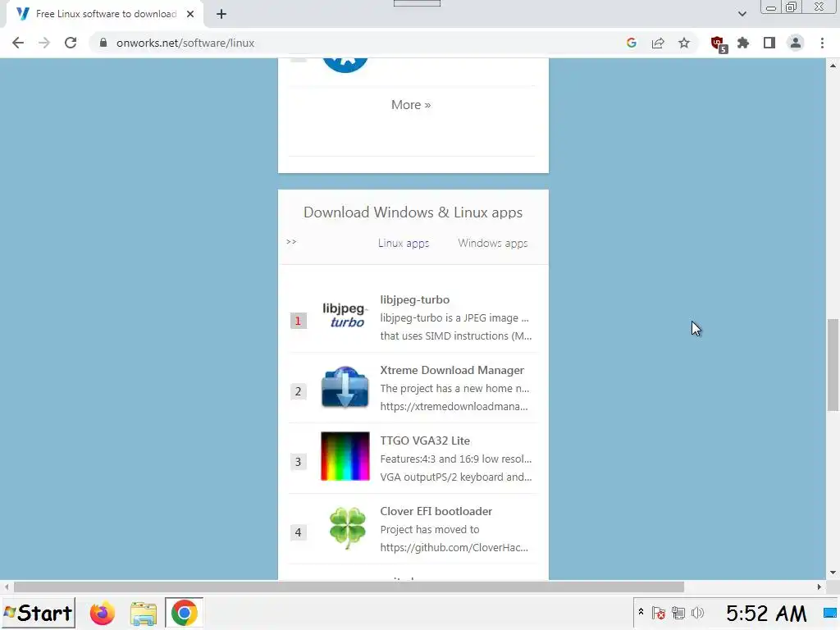Click the scroll up arrow
840x630 pixels.
tap(833, 66)
